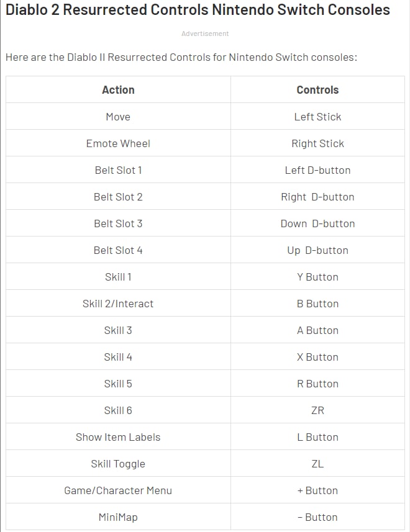Select Belt Slot 1 cell
Viewport: 410px width, 532px height.
point(118,170)
